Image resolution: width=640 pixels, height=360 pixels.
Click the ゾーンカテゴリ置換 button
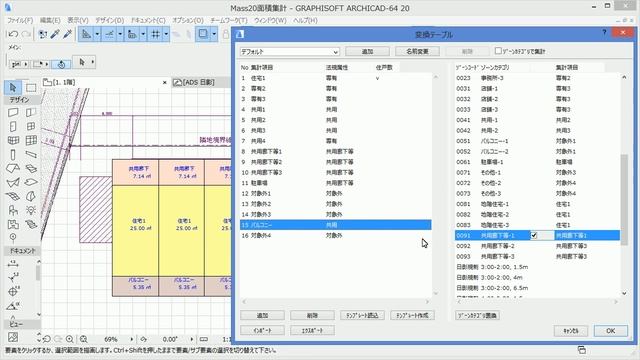pyautogui.click(x=477, y=315)
